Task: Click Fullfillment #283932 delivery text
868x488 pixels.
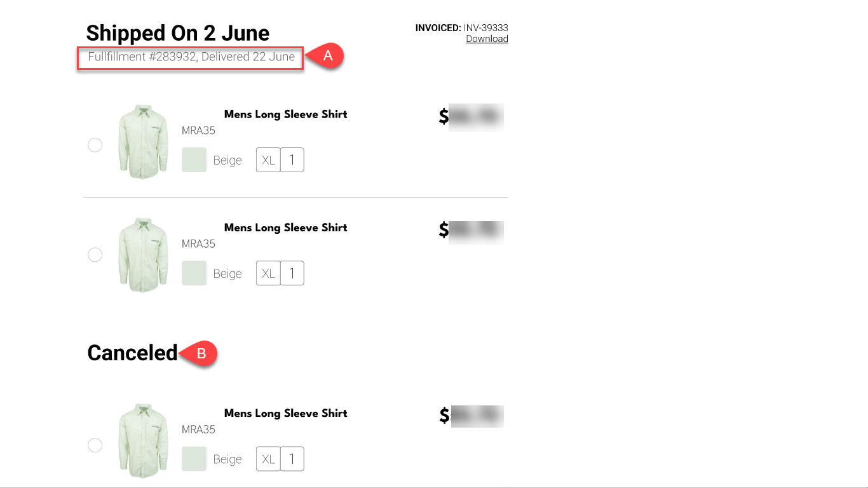Action: pos(191,57)
